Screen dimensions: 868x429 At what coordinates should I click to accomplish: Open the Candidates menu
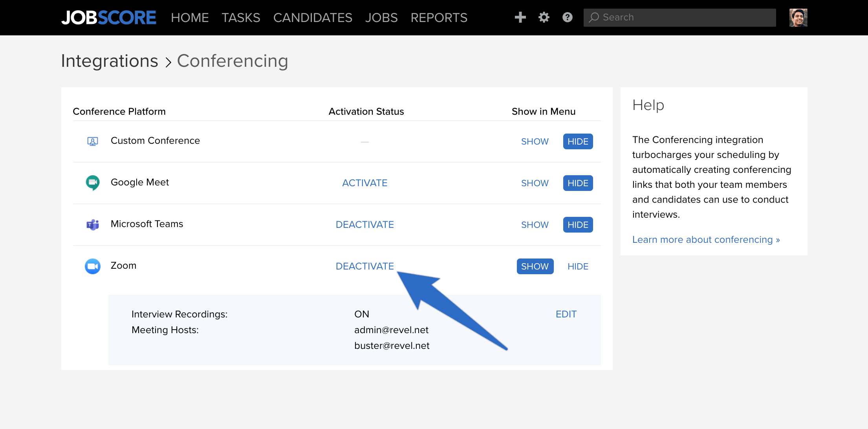tap(313, 18)
